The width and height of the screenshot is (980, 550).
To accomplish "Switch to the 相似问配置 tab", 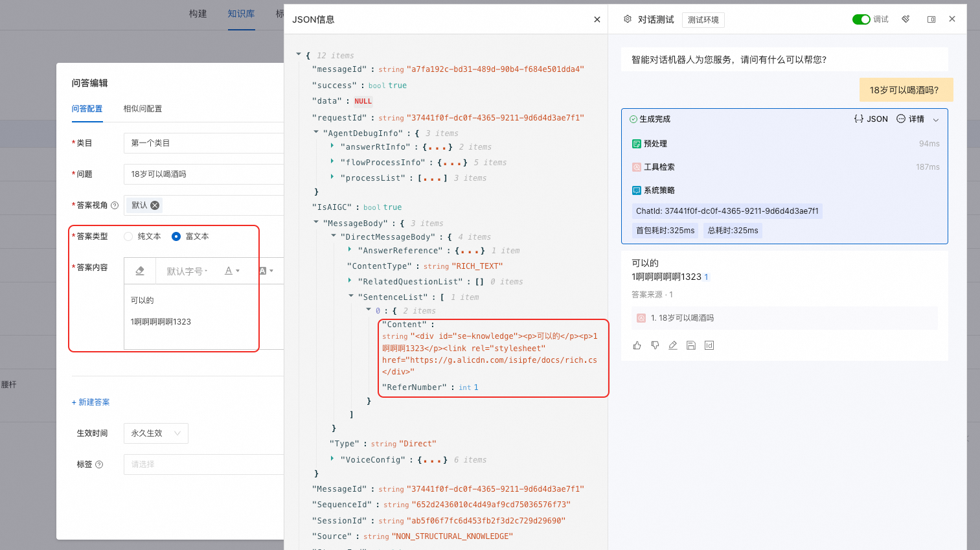I will (143, 109).
